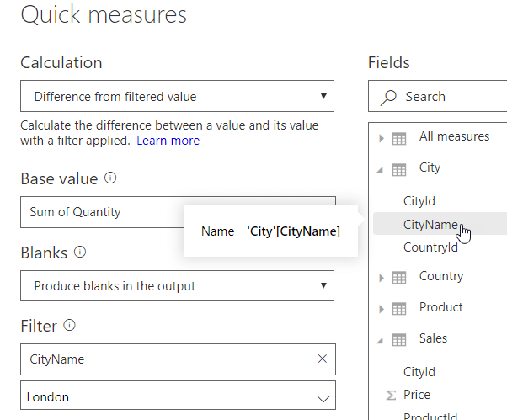Click the Product table icon
Screen dimensions: 507x420
[399, 308]
